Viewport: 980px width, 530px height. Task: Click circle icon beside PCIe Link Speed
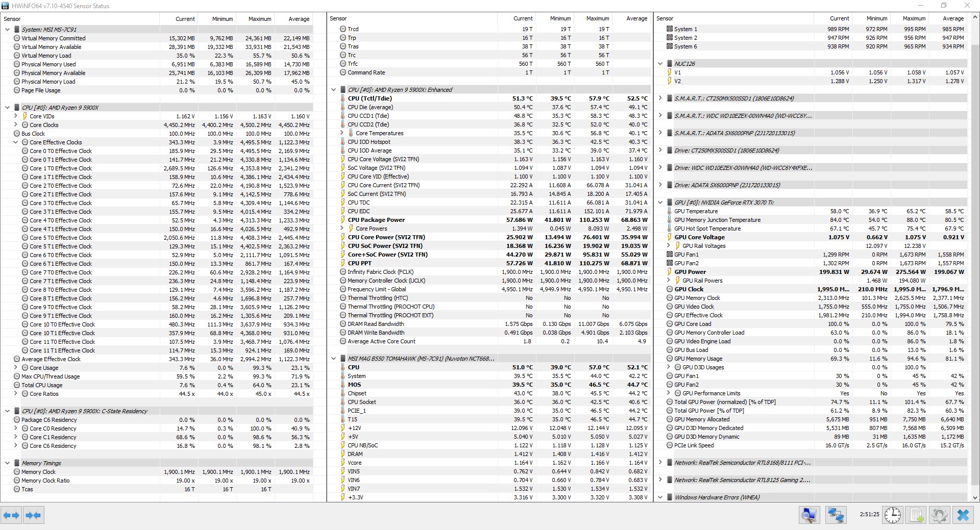670,445
